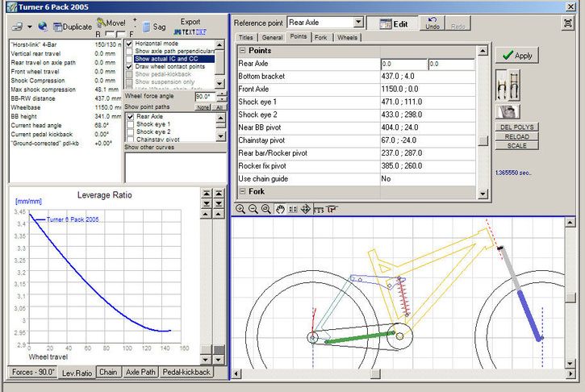Increase Wheel force angle with up stepper
The image size is (585, 392).
pyautogui.click(x=222, y=94)
